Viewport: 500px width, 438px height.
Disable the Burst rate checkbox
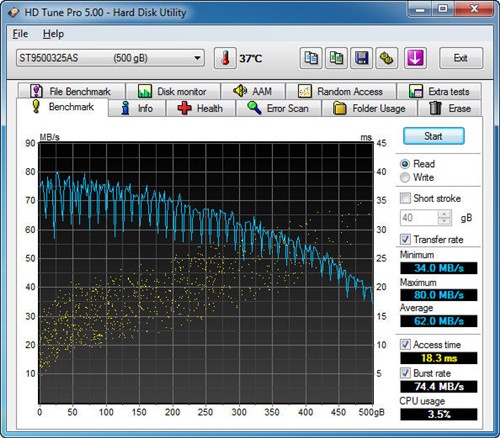[405, 373]
